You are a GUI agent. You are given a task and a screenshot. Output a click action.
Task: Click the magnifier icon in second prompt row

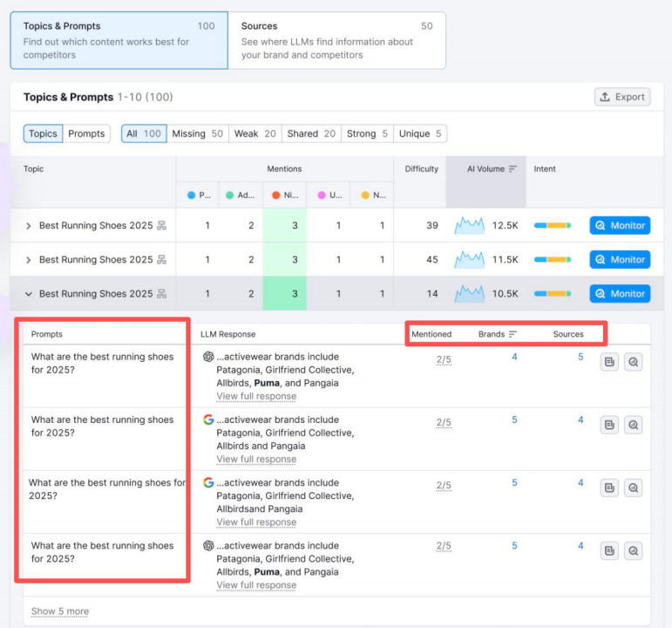coord(634,426)
